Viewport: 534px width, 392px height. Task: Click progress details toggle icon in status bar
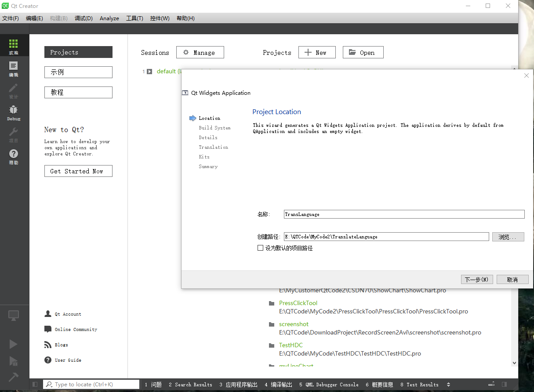point(492,385)
